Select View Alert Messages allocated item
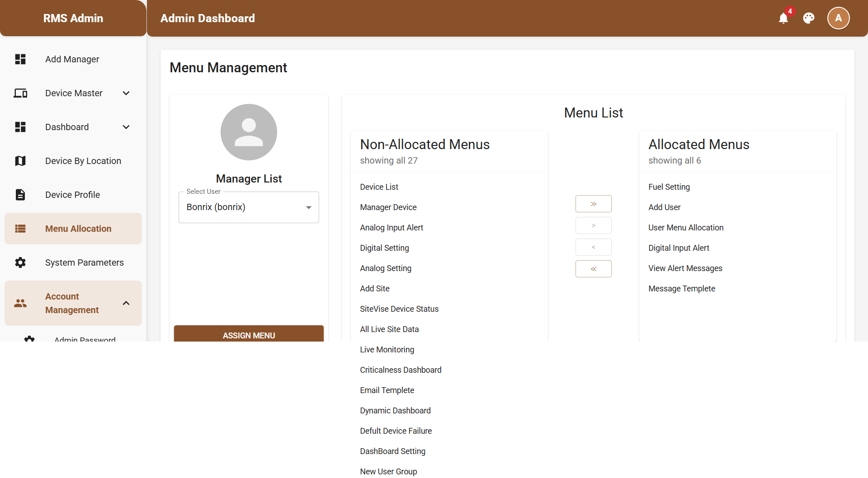The width and height of the screenshot is (868, 478). point(685,268)
